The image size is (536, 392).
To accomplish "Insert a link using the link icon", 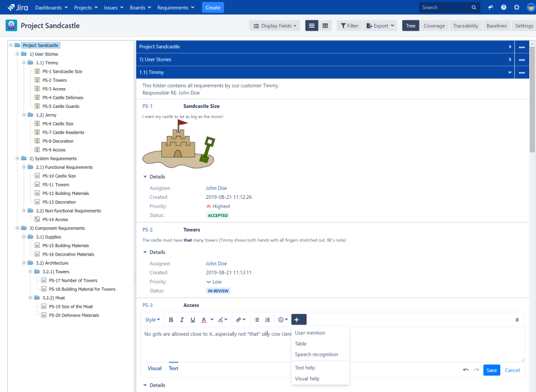I will click(x=240, y=319).
